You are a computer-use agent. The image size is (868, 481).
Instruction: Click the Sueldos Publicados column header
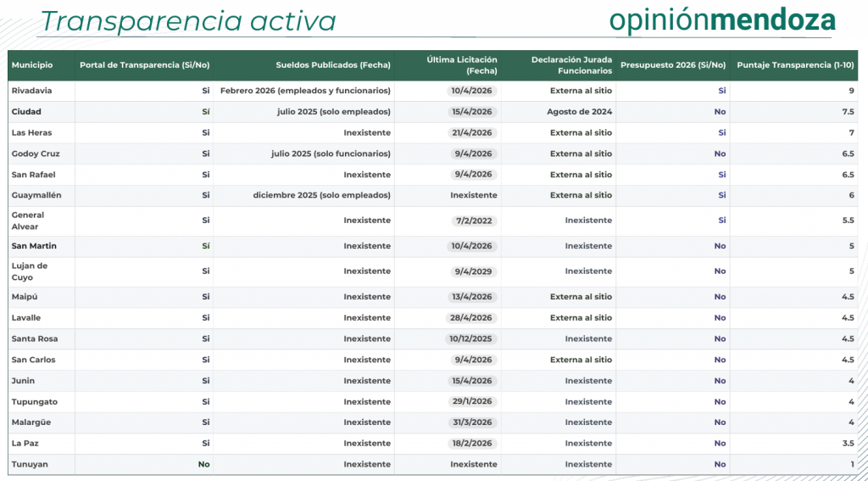pos(332,65)
